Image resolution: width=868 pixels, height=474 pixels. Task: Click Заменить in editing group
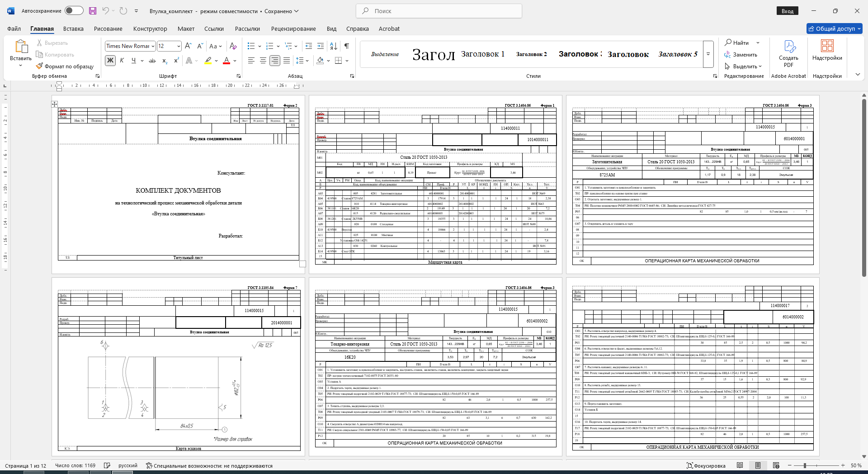click(741, 55)
